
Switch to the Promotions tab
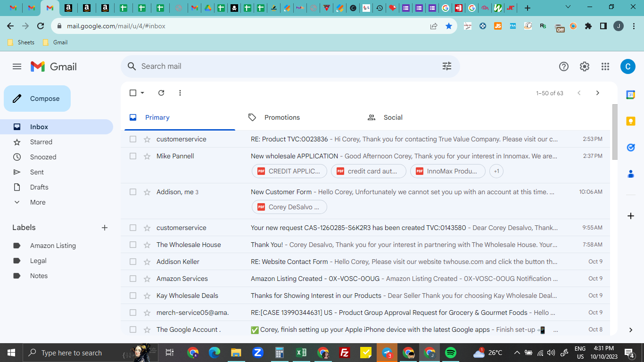click(298, 117)
